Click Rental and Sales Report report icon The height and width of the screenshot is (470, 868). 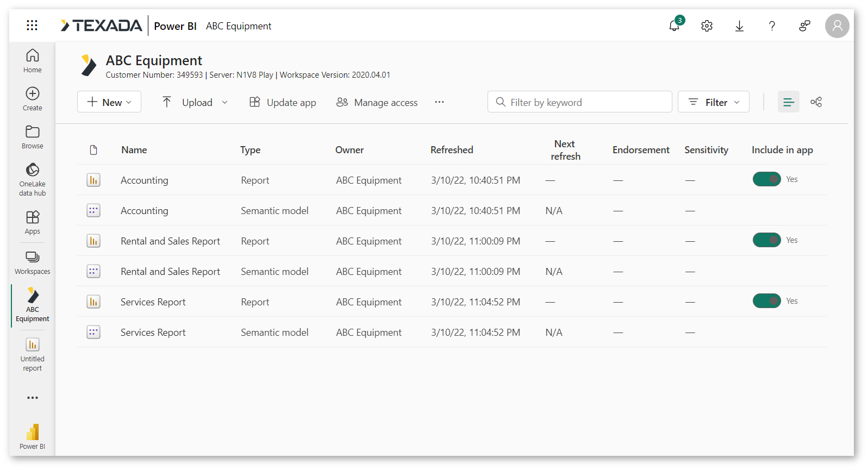coord(93,241)
